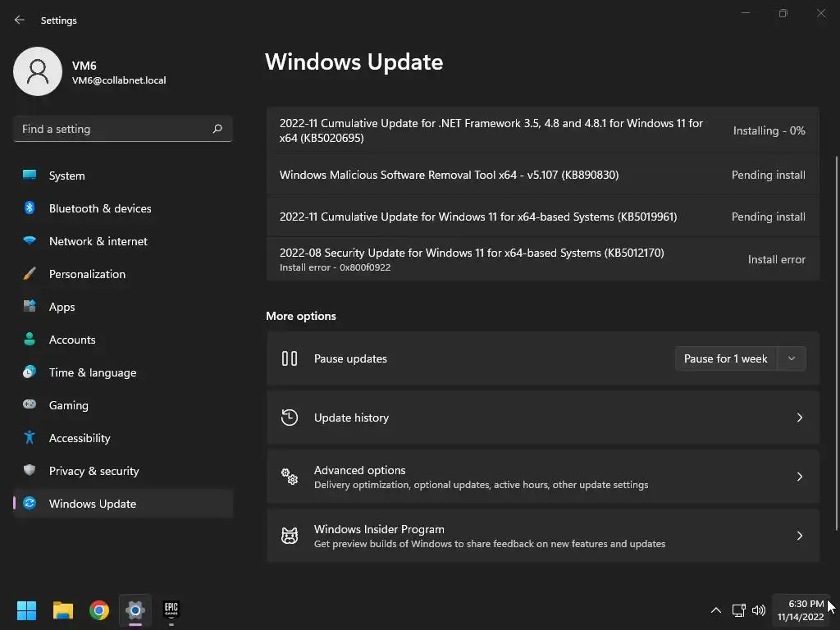Screen dimensions: 840x630
Task: Open Windows Insider Program settings
Action: 542,536
